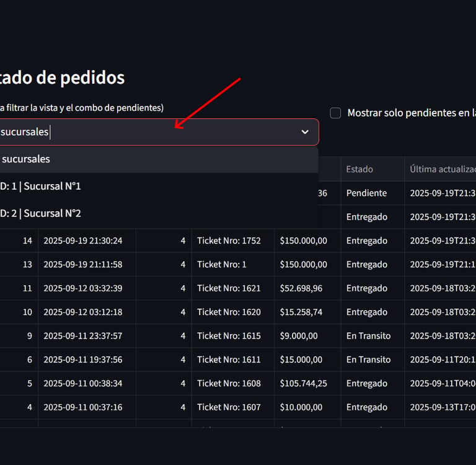Click the cell Ticket Nro: 1611
This screenshot has width=476, height=465.
coord(233,360)
